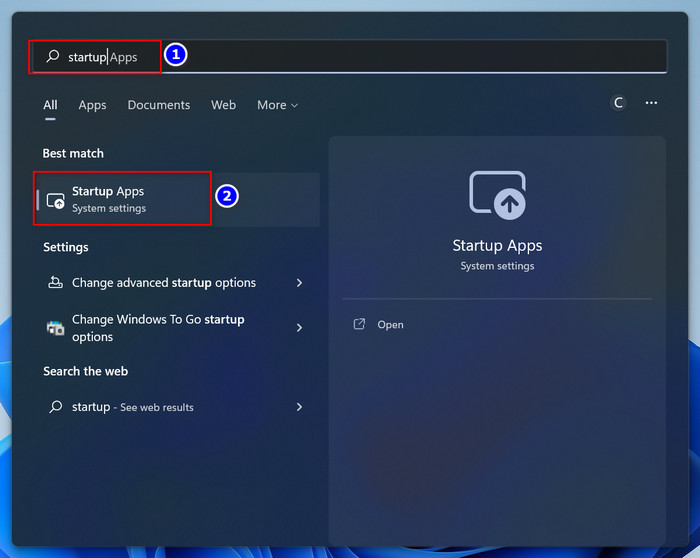Screen dimensions: 700x558
Task: Switch to the Documents filter tab
Action: 159,105
